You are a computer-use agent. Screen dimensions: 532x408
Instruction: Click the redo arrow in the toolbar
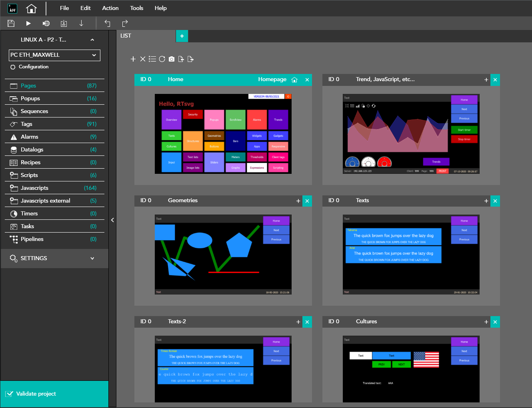point(125,23)
